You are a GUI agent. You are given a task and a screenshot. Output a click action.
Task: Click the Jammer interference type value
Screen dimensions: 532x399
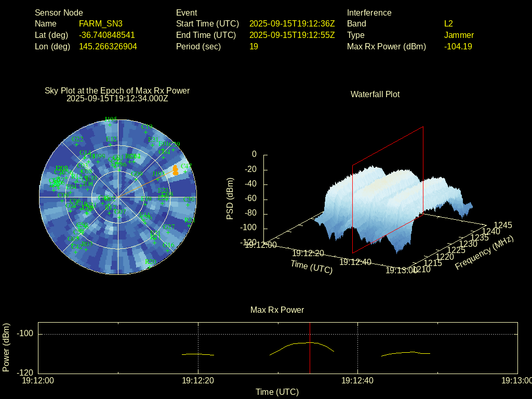pos(459,35)
